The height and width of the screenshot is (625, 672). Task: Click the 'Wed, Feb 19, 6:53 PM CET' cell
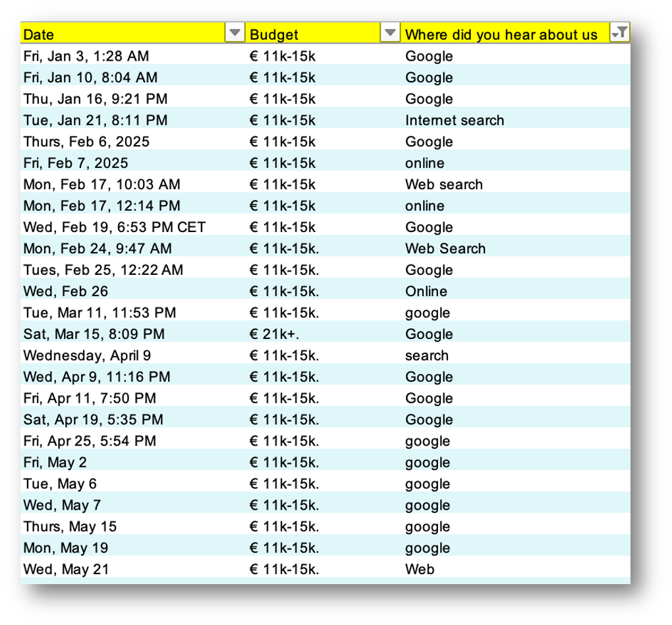pyautogui.click(x=113, y=227)
